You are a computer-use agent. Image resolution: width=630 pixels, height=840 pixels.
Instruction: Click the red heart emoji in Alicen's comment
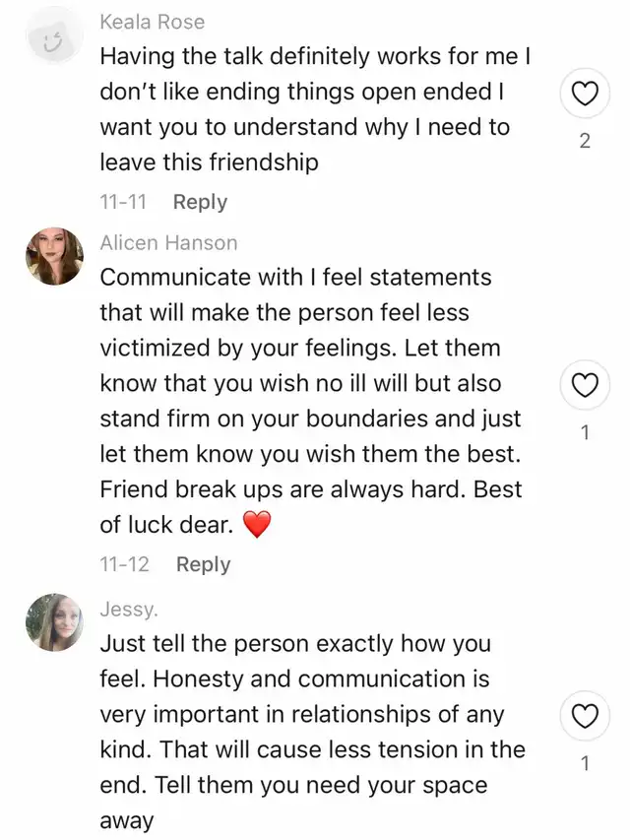tap(256, 527)
